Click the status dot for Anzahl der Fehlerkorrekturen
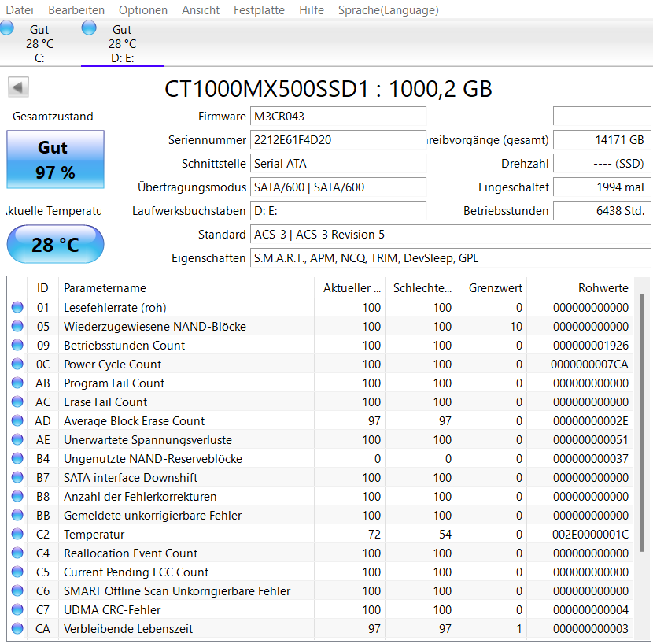Viewport: 653px width, 644px height. click(x=17, y=496)
